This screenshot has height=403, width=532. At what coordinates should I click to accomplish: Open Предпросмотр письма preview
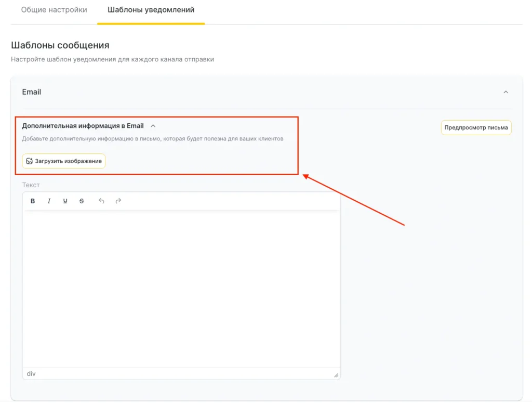(476, 127)
